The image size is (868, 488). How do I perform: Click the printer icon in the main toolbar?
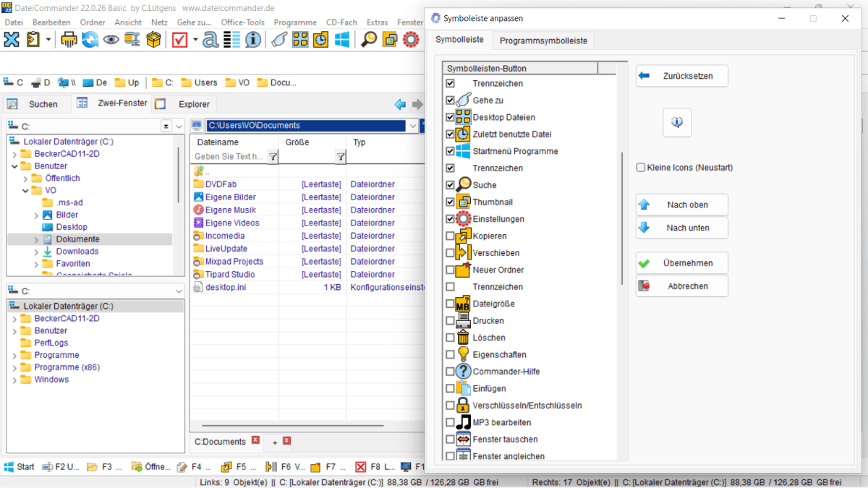tap(69, 40)
